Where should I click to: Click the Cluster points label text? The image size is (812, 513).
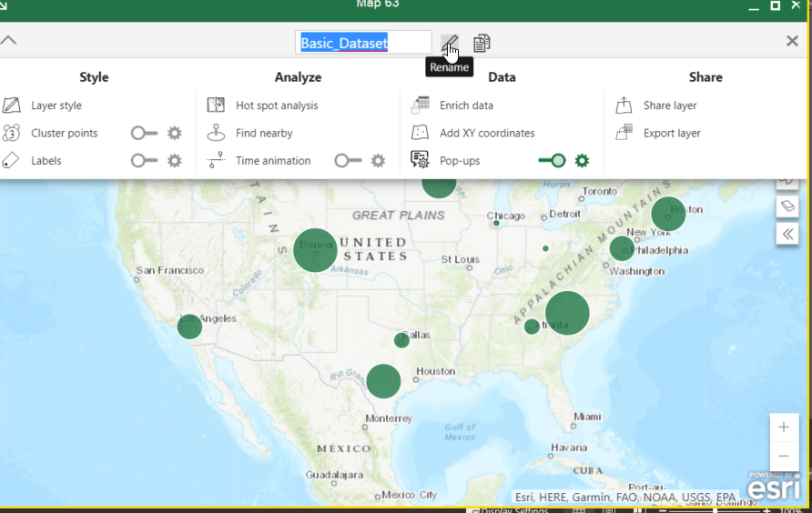[x=65, y=133]
